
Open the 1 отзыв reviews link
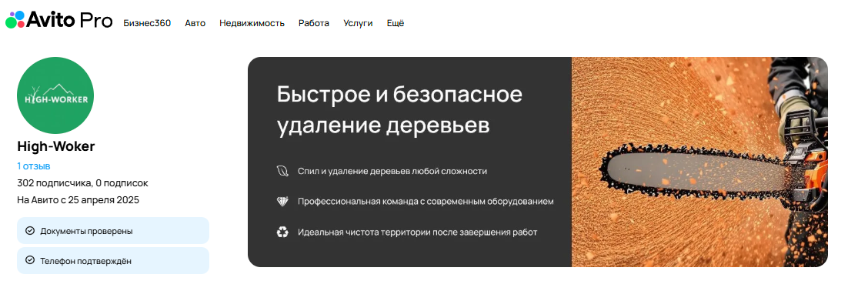click(34, 166)
